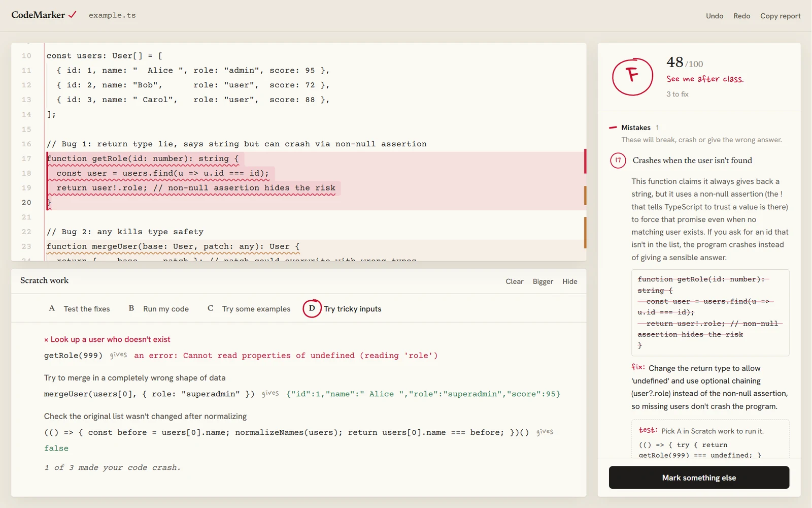This screenshot has width=812, height=508.
Task: Click the mergeUser(users[0]...) test expression
Action: pos(149,394)
